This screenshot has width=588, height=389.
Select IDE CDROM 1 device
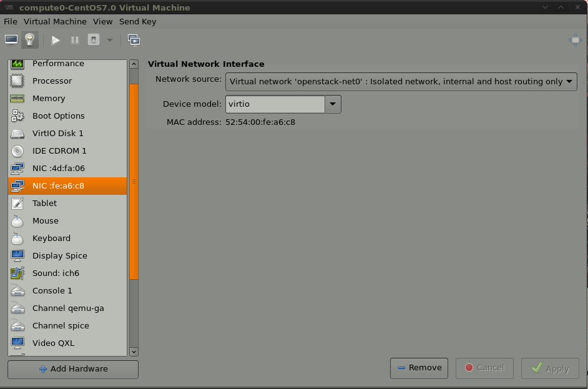pos(59,151)
